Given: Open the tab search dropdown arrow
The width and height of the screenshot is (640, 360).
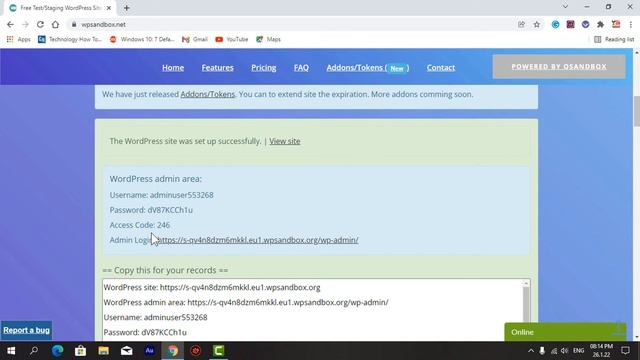Looking at the screenshot, I should coord(565,7).
